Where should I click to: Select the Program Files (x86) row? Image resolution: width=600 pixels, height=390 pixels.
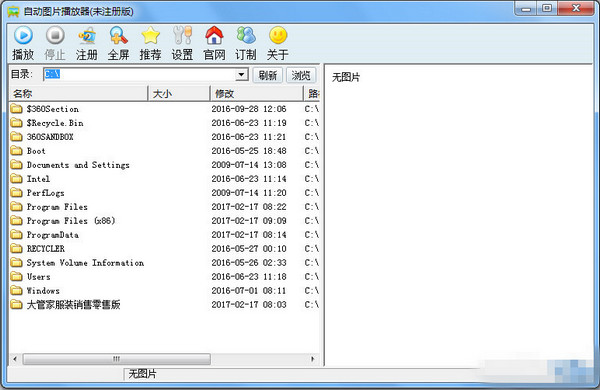(x=165, y=221)
